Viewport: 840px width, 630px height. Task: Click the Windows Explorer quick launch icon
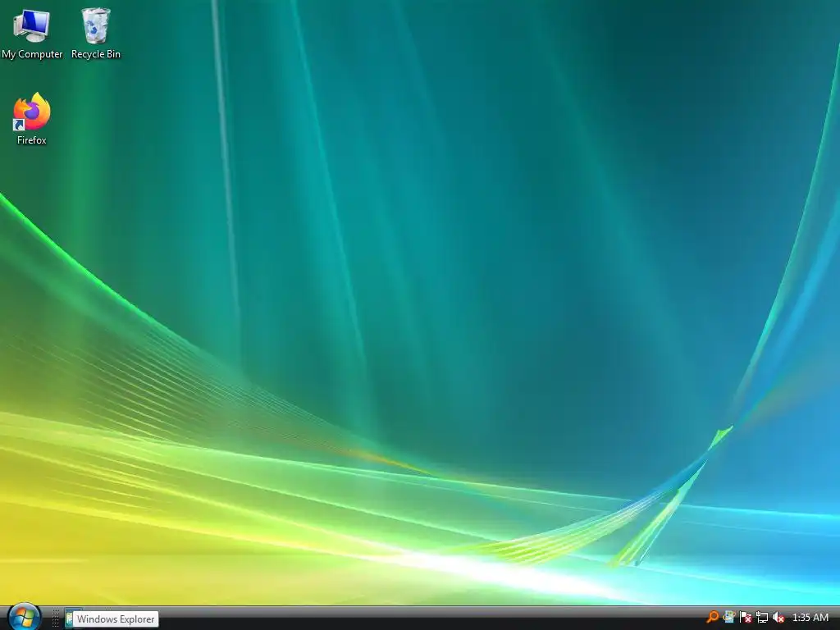(x=71, y=619)
